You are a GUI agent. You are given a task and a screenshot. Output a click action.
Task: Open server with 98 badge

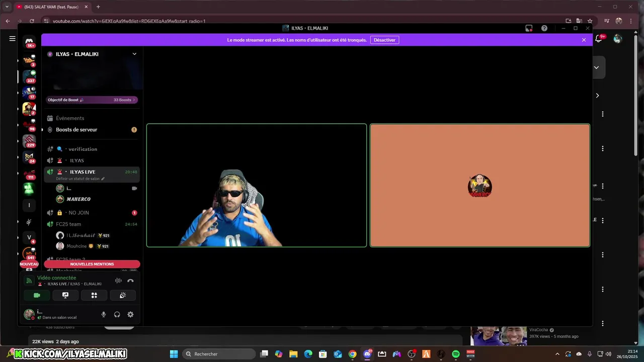pyautogui.click(x=29, y=125)
